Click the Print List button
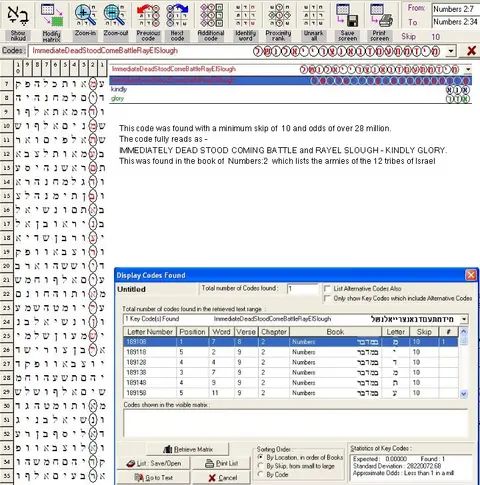Viewport: 480px width, 485px height. pyautogui.click(x=222, y=463)
